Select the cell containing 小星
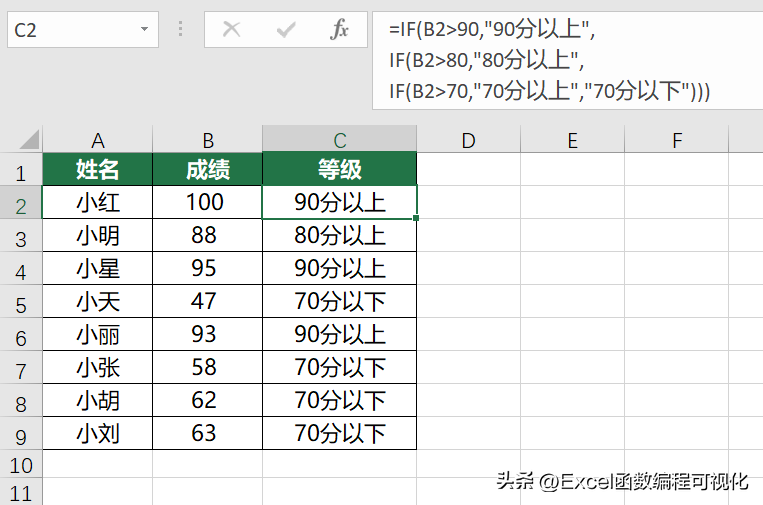Viewport: 763px width, 505px height. click(98, 269)
